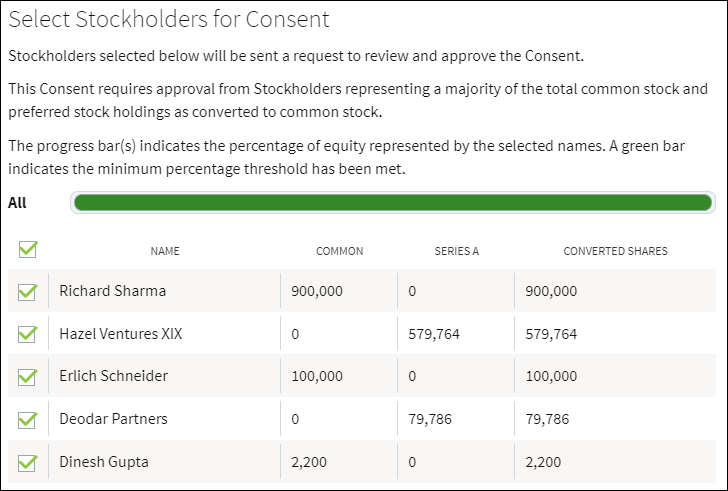Viewport: 728px width, 491px height.
Task: Click the All label beside progress bar
Action: [18, 203]
